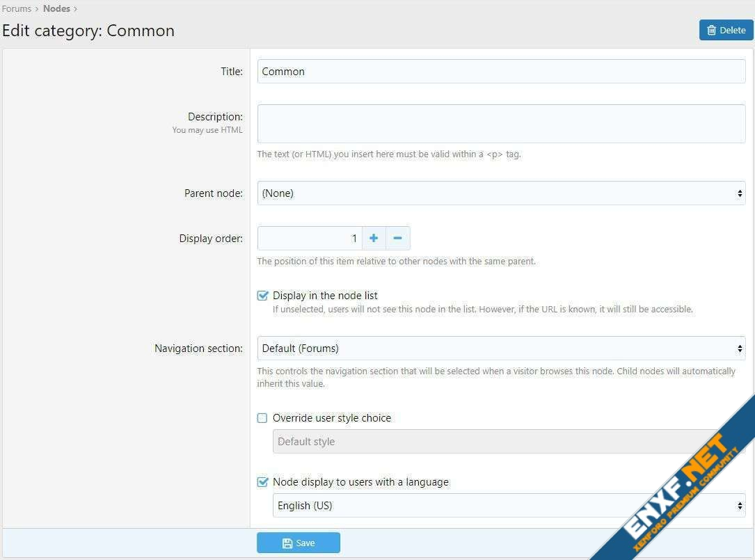Screen dimensions: 755x560
Task: Click the Edit category: Common heading
Action: [x=88, y=31]
